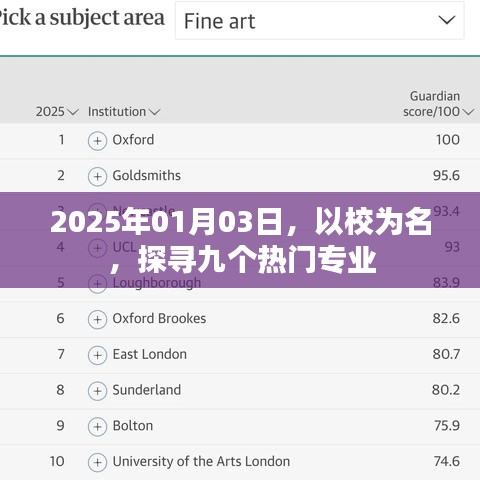This screenshot has width=480, height=480.
Task: Open the Fine art subject dropdown
Action: 320,21
